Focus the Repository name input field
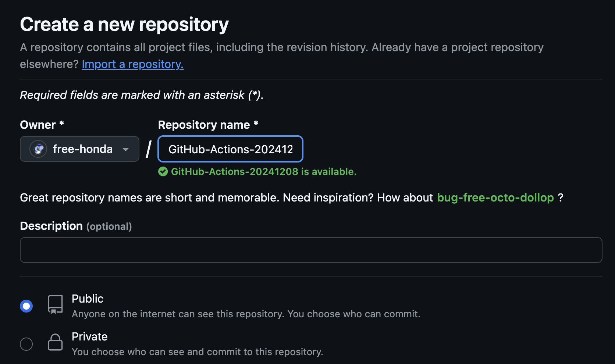 [x=230, y=149]
